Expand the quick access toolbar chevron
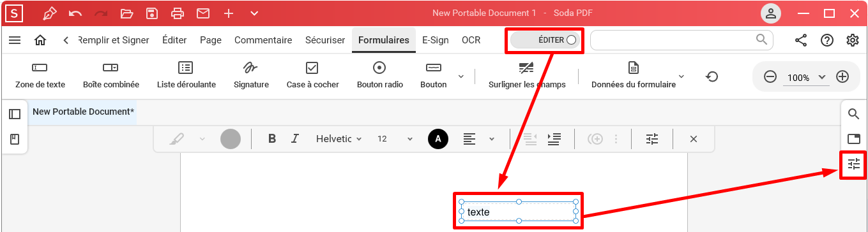Image resolution: width=868 pixels, height=232 pixels. [254, 13]
